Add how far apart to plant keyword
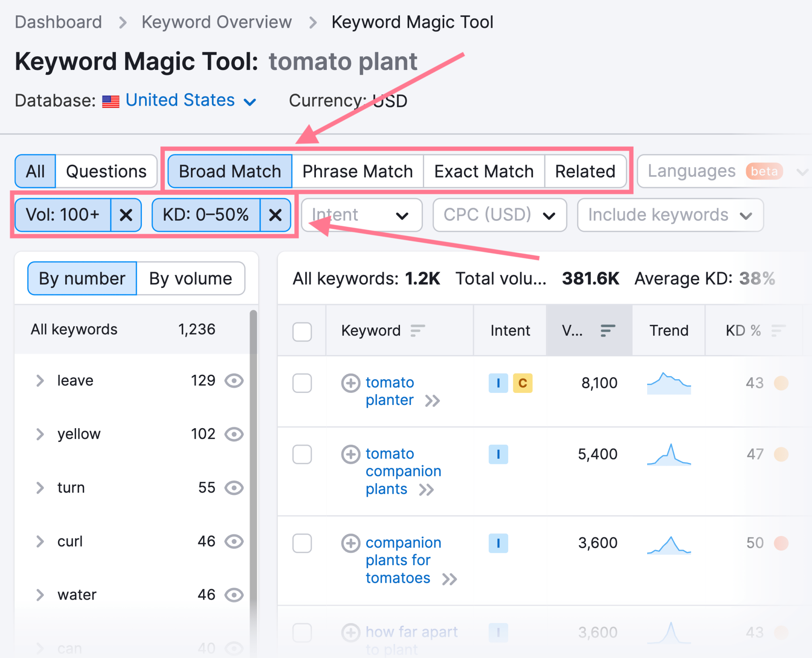Image resolution: width=812 pixels, height=658 pixels. click(351, 632)
